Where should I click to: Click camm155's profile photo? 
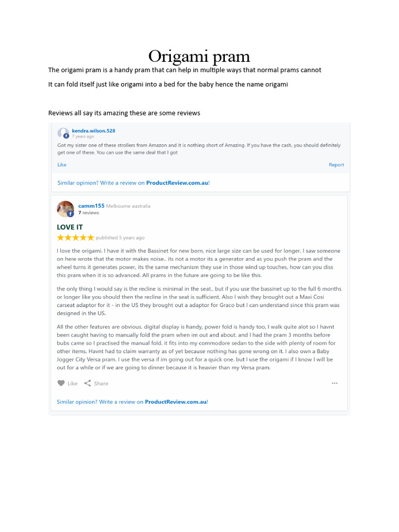(x=64, y=208)
